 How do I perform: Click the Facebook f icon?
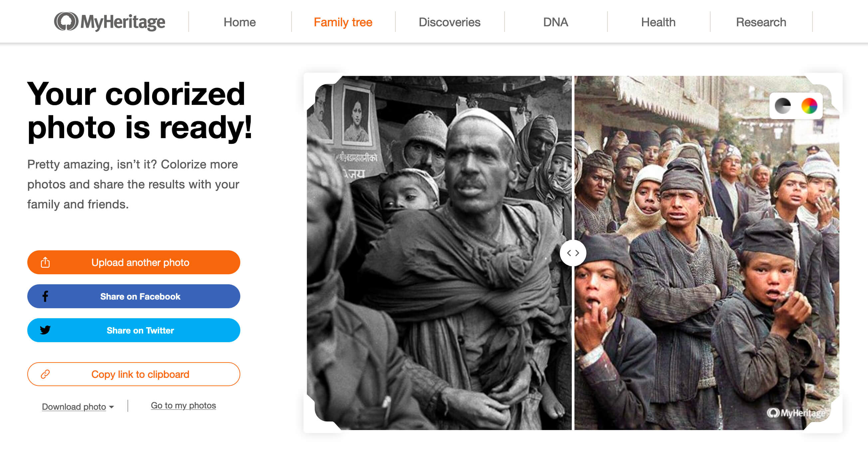(x=45, y=296)
